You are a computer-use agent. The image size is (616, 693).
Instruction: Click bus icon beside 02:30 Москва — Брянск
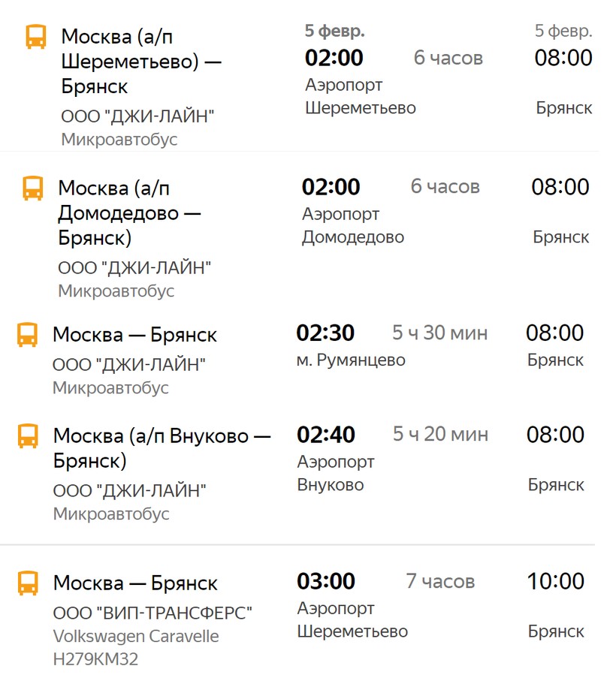click(x=27, y=335)
